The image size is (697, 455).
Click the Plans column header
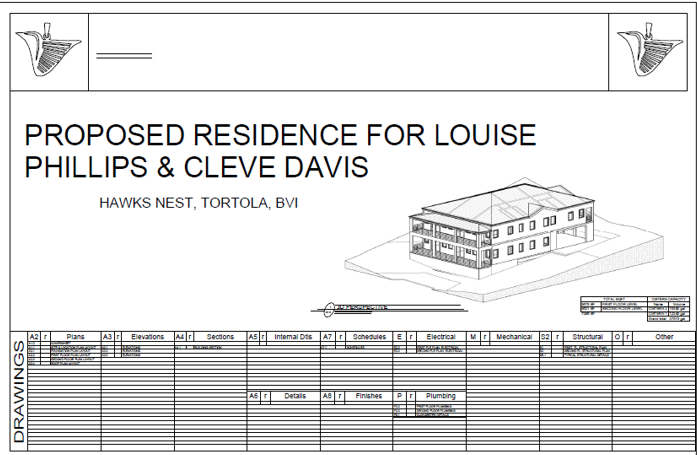[76, 337]
